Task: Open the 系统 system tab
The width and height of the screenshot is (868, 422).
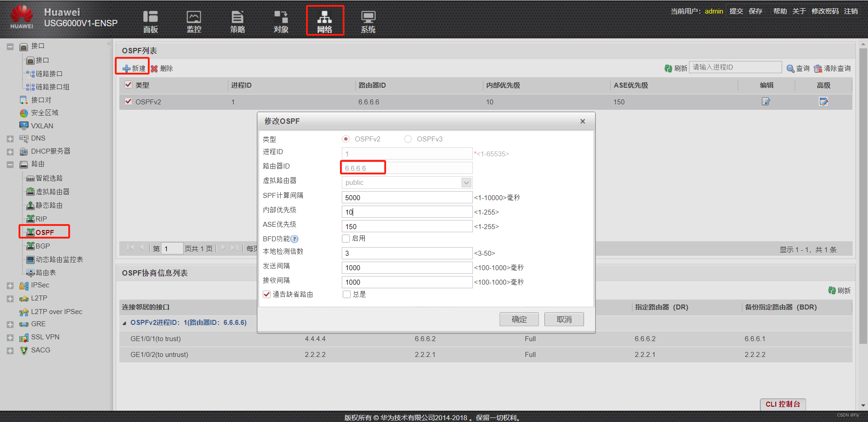Action: tap(368, 22)
